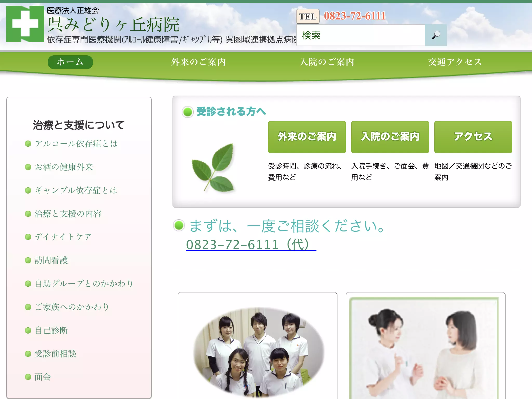Click the 治療と支援について sidebar heading
The height and width of the screenshot is (399, 532).
pos(79,125)
